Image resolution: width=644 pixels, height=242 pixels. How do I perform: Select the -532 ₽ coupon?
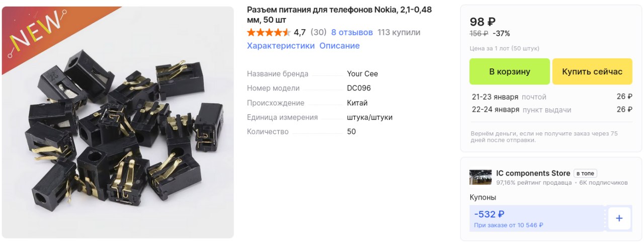coord(537,218)
